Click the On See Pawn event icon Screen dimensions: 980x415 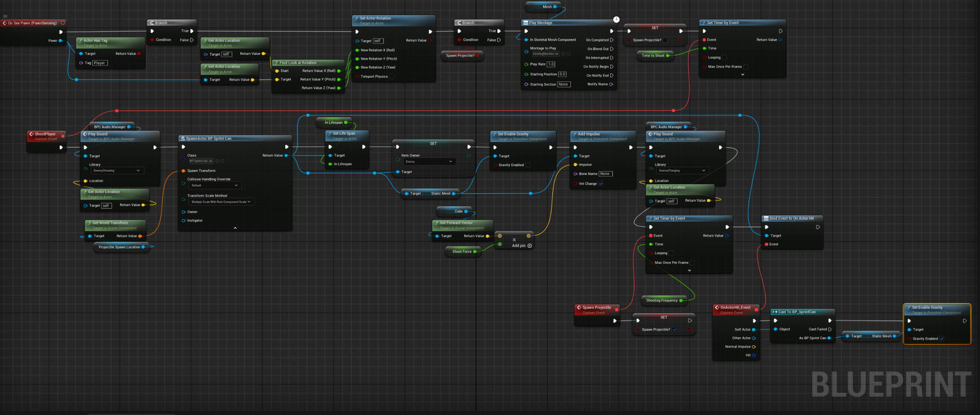click(x=5, y=23)
